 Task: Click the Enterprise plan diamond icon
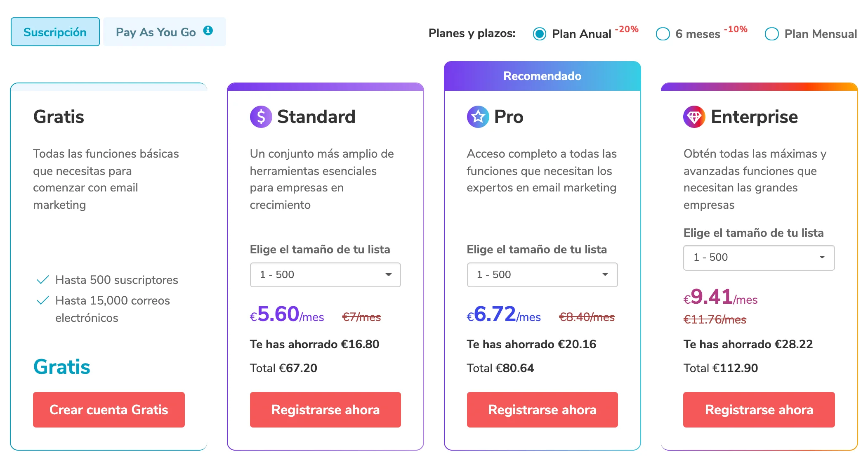click(x=694, y=117)
